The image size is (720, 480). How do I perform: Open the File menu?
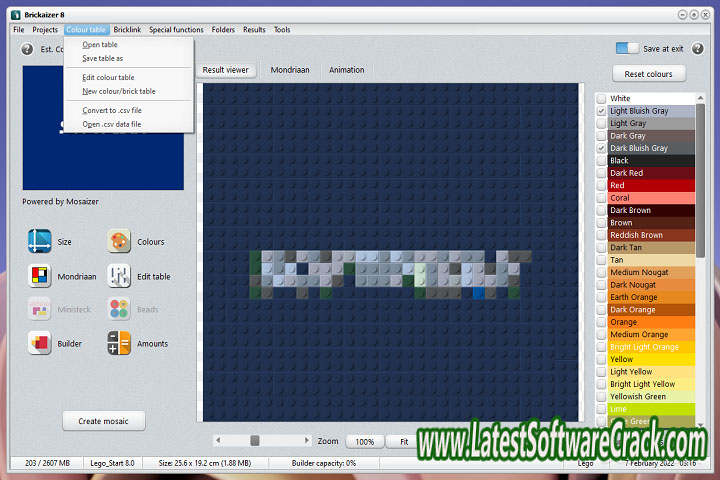click(19, 29)
